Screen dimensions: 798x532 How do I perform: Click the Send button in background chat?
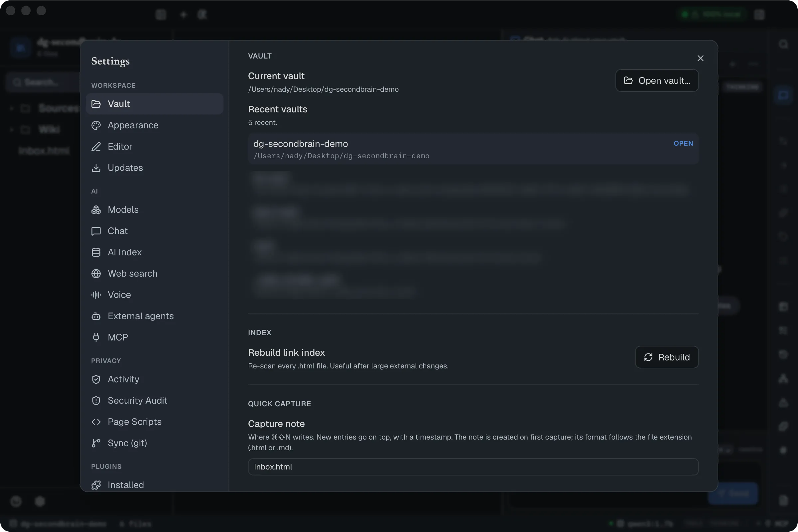click(x=733, y=493)
